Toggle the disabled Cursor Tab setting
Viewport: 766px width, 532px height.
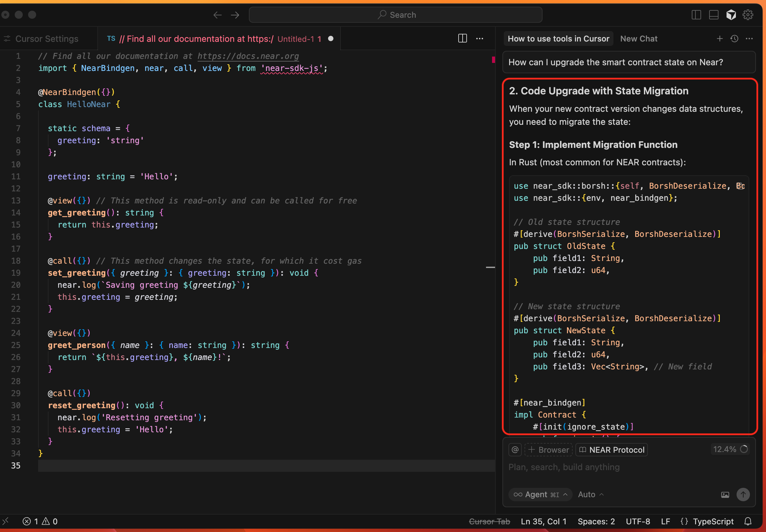click(x=489, y=521)
